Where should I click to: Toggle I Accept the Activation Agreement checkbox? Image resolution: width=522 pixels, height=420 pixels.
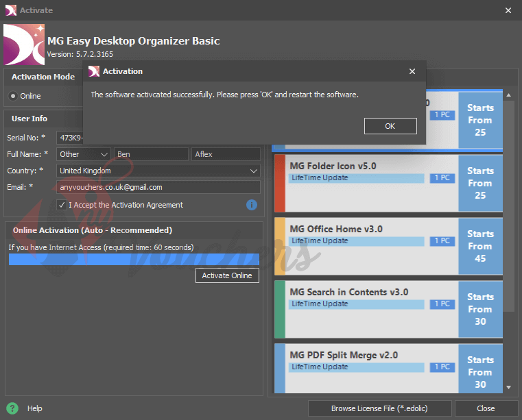[62, 205]
